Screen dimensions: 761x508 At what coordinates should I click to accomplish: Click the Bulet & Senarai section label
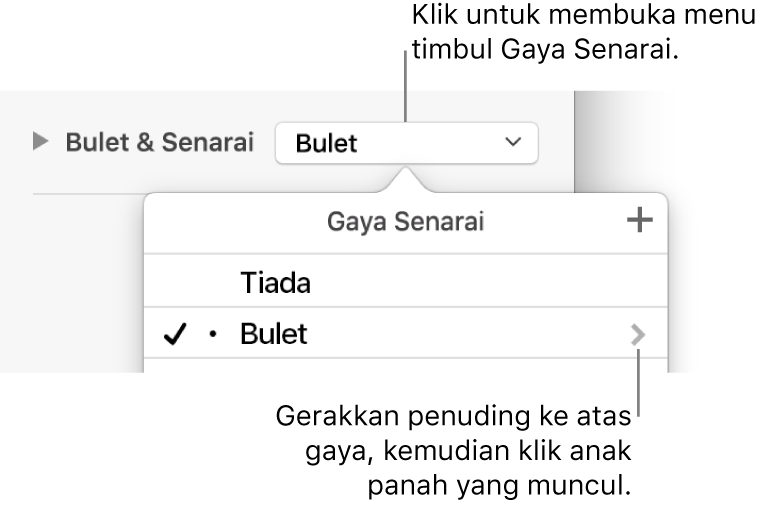click(x=160, y=143)
